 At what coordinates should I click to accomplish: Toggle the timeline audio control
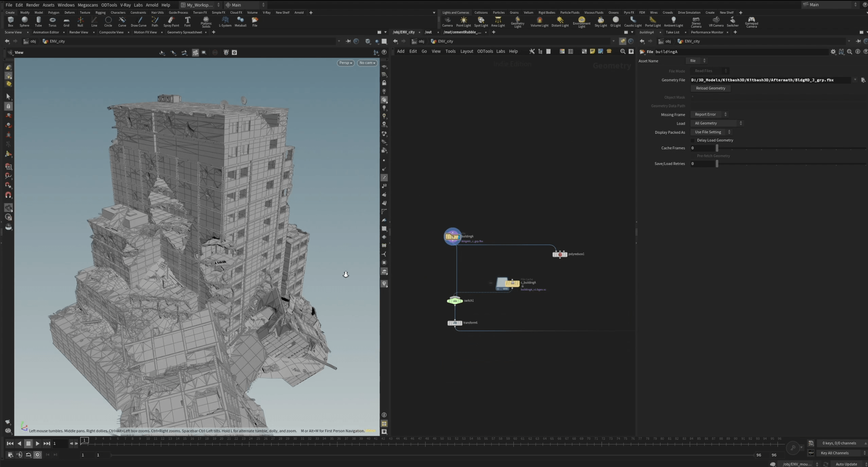click(x=20, y=455)
